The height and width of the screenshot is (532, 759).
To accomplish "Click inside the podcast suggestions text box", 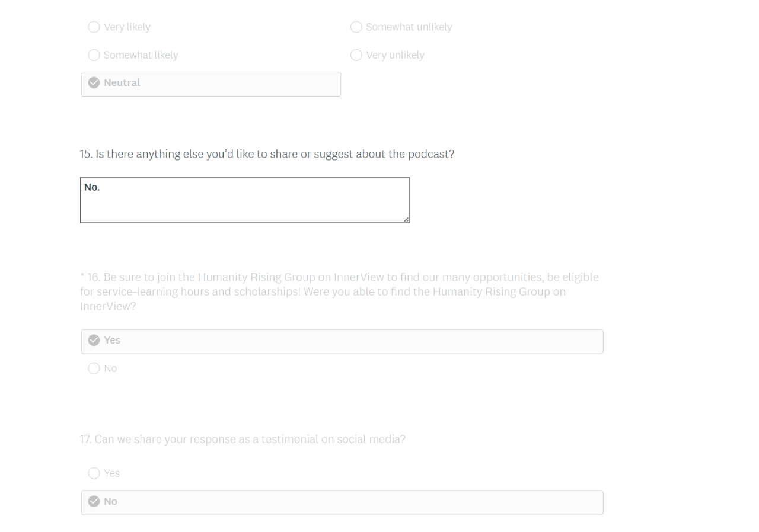I will coord(244,204).
